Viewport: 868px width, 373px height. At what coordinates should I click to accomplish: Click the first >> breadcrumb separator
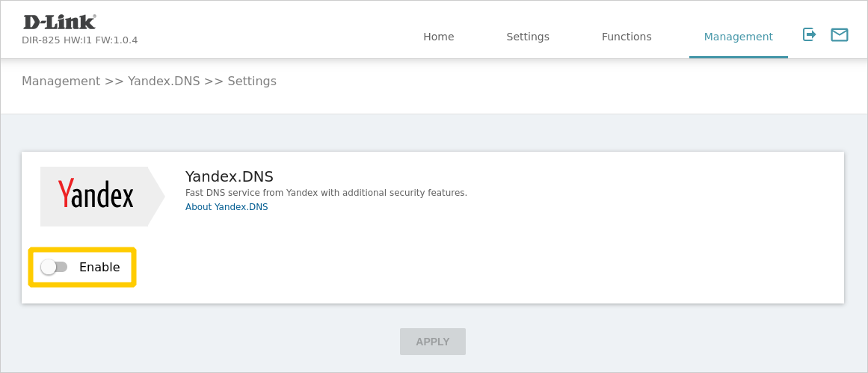point(114,81)
